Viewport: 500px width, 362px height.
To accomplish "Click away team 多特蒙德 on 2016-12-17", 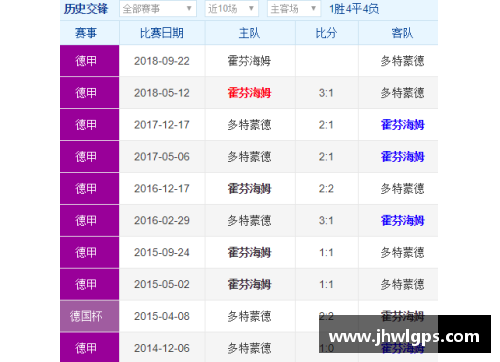I will 402,189.
